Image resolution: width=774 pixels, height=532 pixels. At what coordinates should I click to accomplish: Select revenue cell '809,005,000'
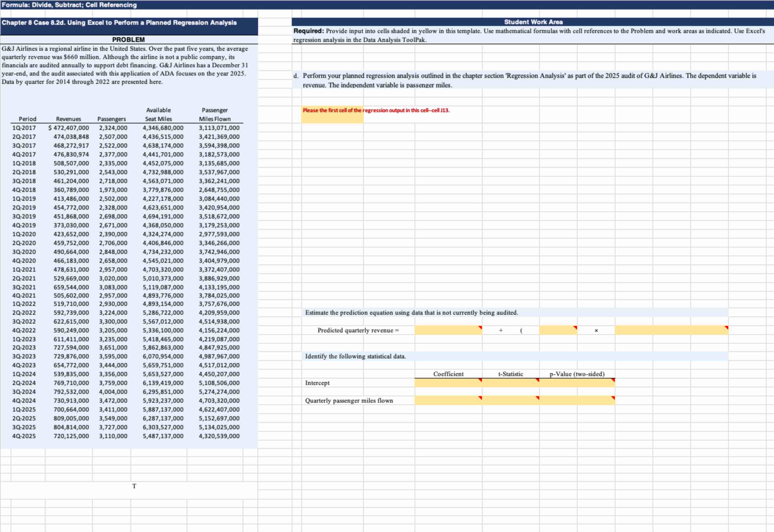click(71, 418)
